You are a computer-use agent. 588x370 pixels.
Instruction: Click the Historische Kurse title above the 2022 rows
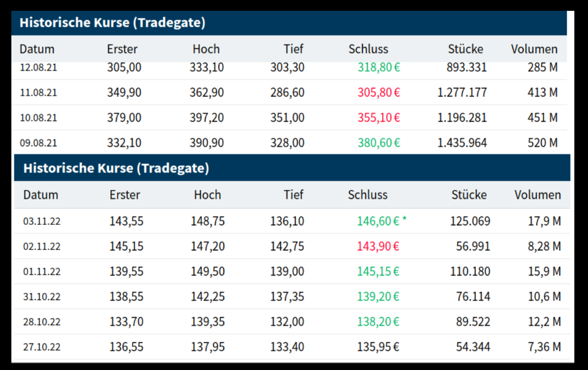click(x=116, y=168)
